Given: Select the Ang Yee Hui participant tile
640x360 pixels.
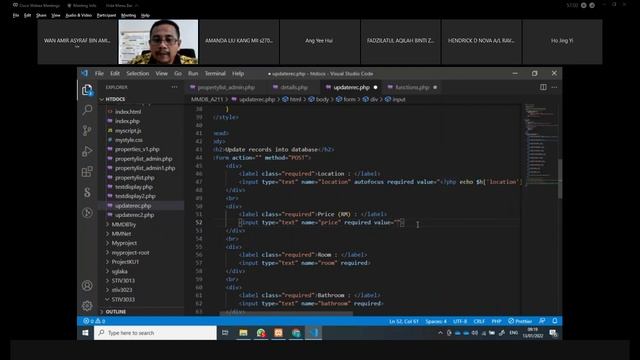Looking at the screenshot, I should (319, 42).
